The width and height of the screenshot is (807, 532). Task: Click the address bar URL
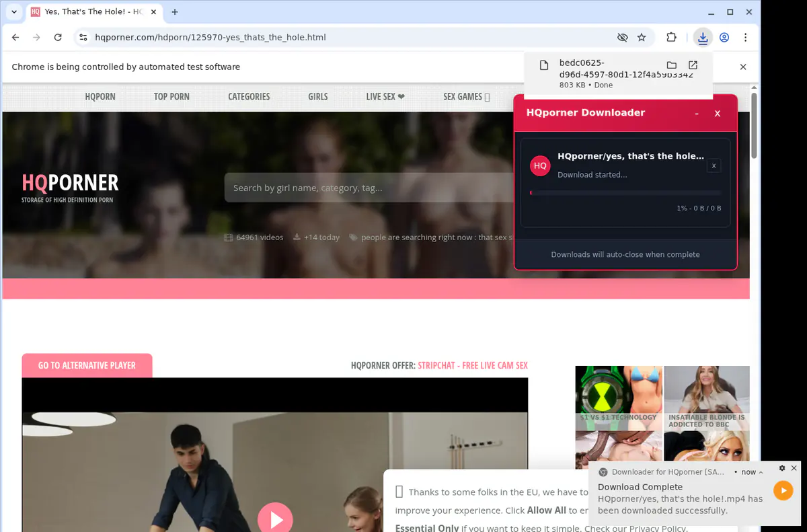[x=210, y=38]
